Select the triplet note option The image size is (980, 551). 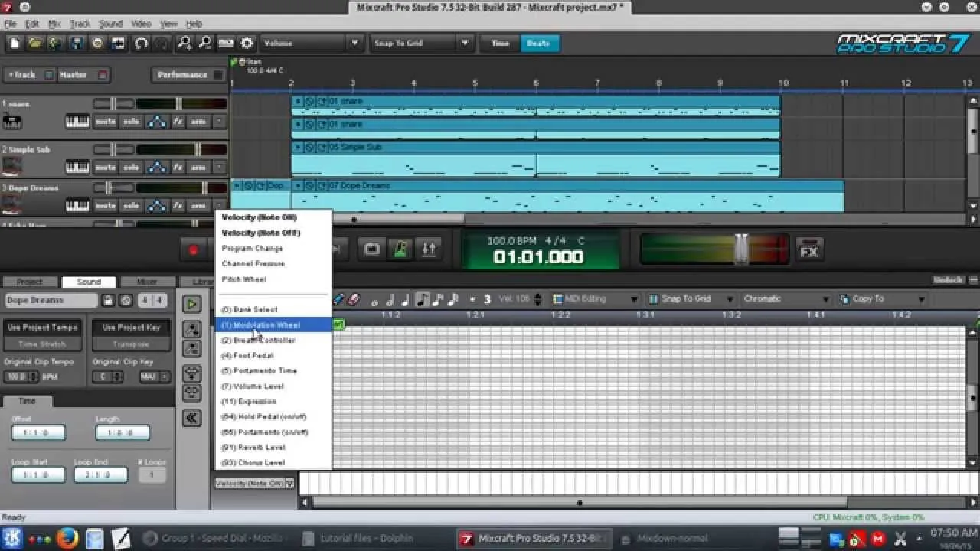[x=487, y=299]
